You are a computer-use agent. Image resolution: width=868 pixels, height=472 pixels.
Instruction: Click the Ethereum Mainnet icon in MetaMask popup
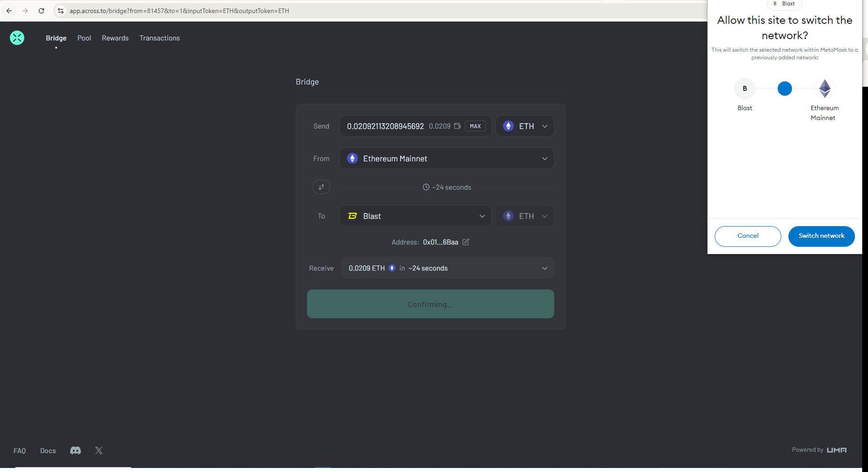tap(824, 89)
